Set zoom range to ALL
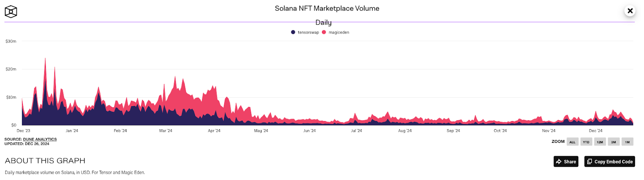644x180 pixels. pyautogui.click(x=572, y=142)
